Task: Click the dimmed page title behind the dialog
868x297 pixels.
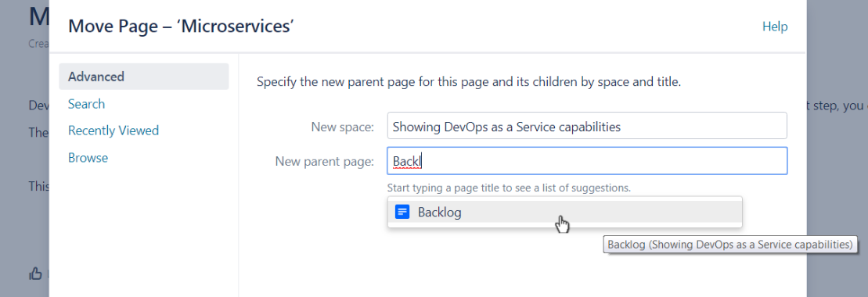Action: click(x=39, y=18)
